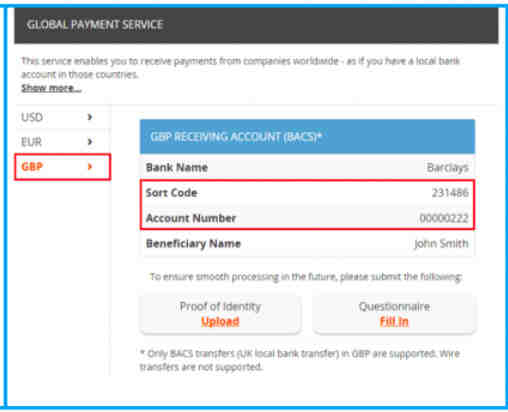Click the chevron arrow next to EUR
Viewport: 508px width, 412px height.
click(90, 142)
